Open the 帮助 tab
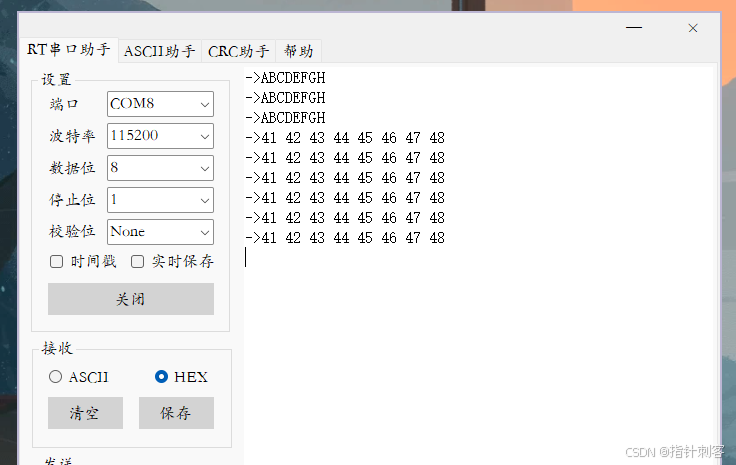The height and width of the screenshot is (465, 736). [299, 51]
